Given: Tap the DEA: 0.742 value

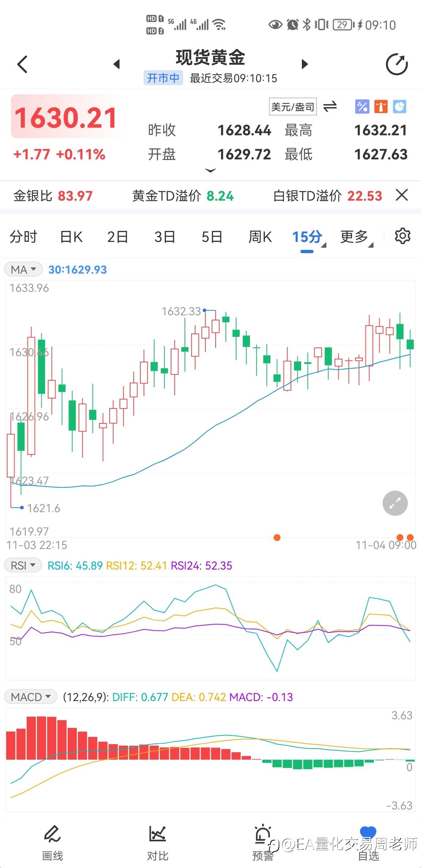Looking at the screenshot, I should point(198,697).
